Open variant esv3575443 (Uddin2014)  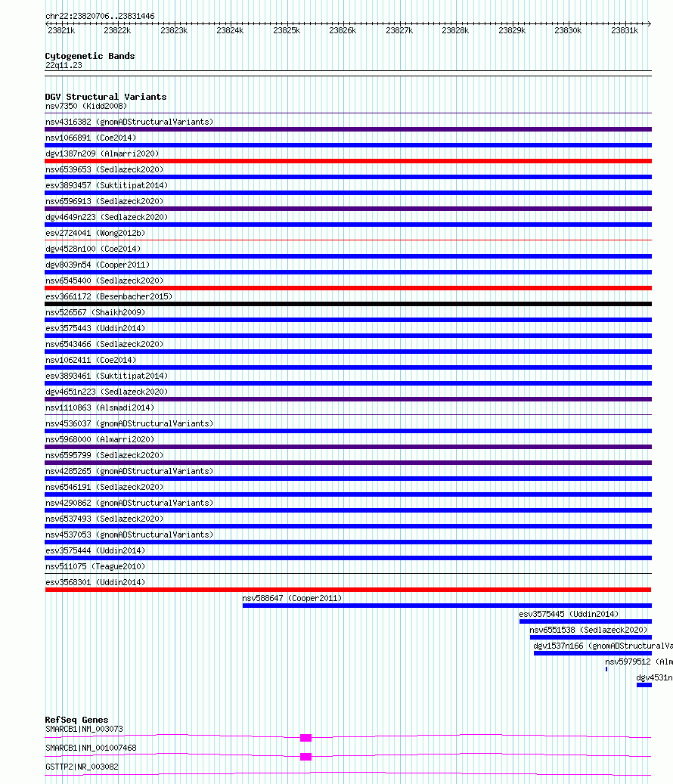point(95,329)
